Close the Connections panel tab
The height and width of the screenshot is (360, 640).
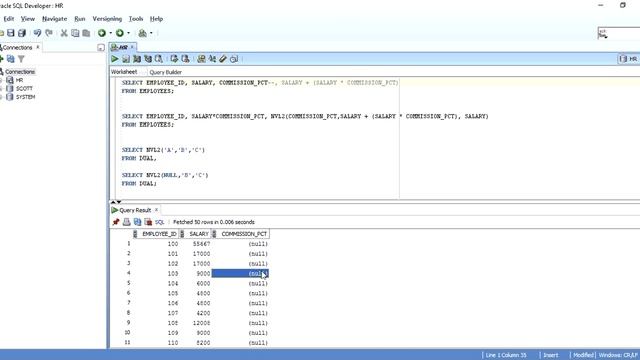point(38,47)
